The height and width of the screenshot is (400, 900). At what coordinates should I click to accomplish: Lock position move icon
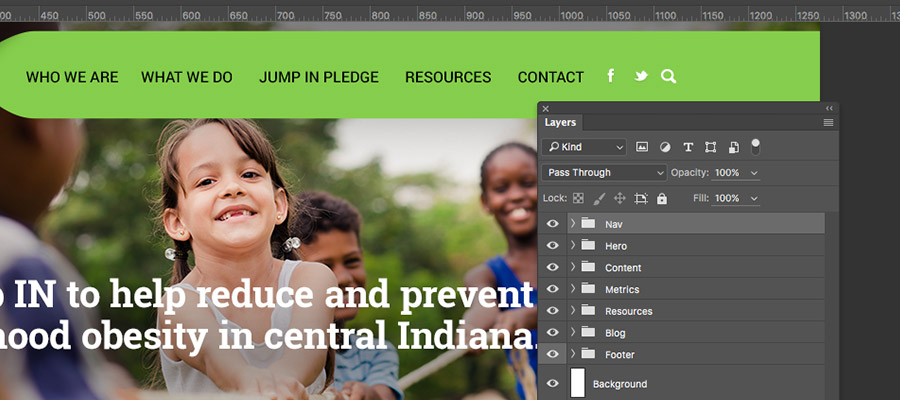[x=619, y=198]
